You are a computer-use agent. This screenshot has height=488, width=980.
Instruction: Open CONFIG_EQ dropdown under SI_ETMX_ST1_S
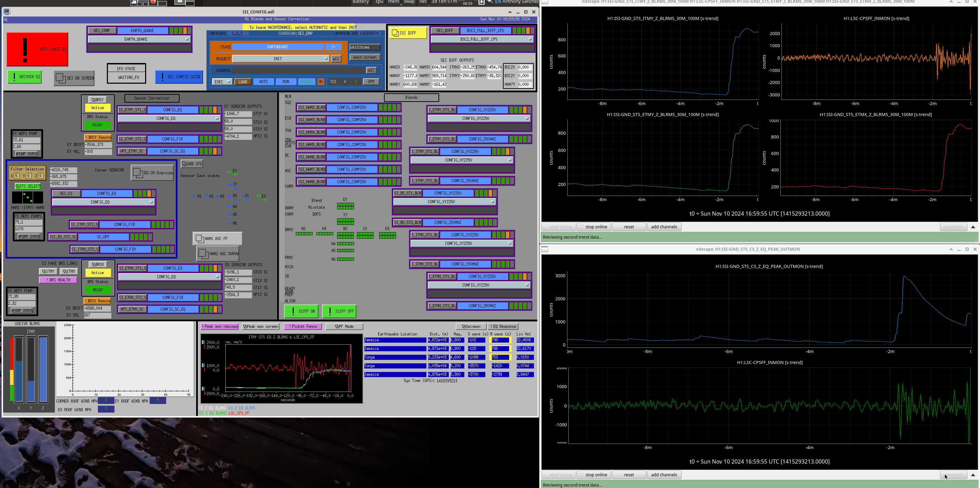(x=169, y=277)
